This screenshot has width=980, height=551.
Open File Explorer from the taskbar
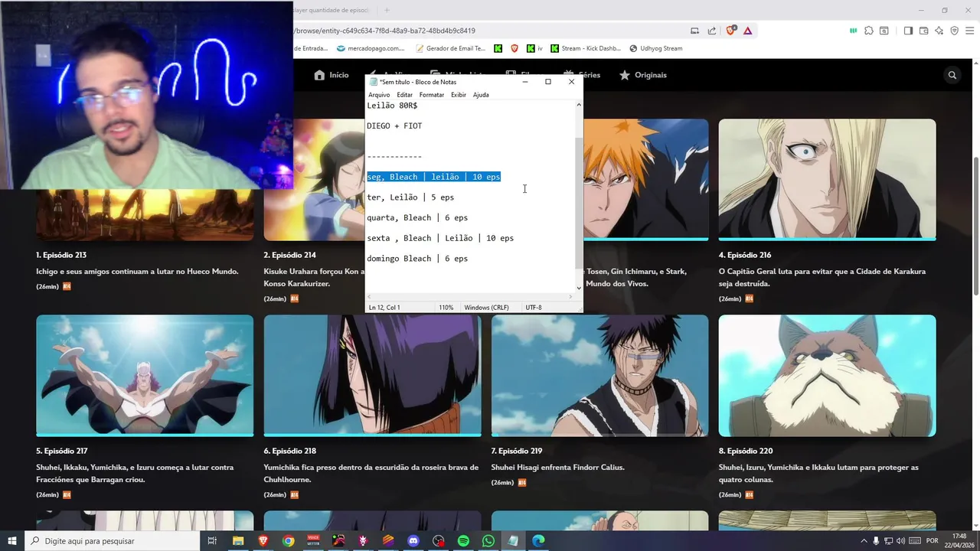[x=238, y=541]
